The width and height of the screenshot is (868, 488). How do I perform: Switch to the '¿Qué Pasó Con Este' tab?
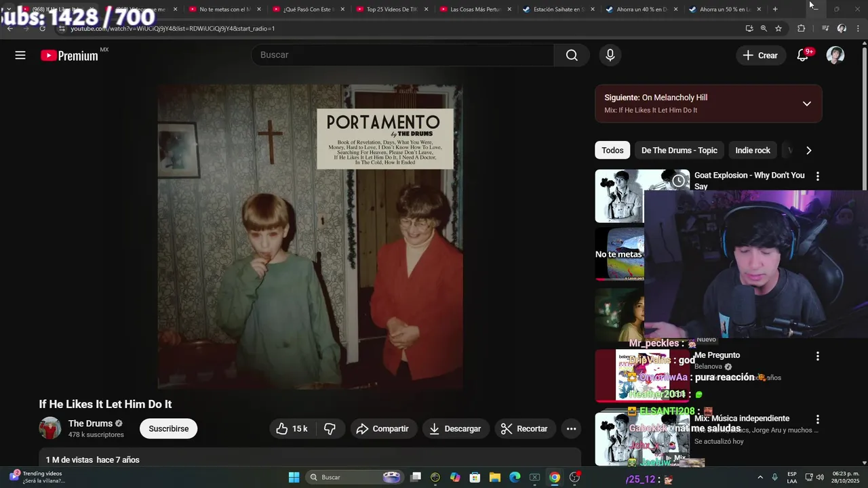309,9
